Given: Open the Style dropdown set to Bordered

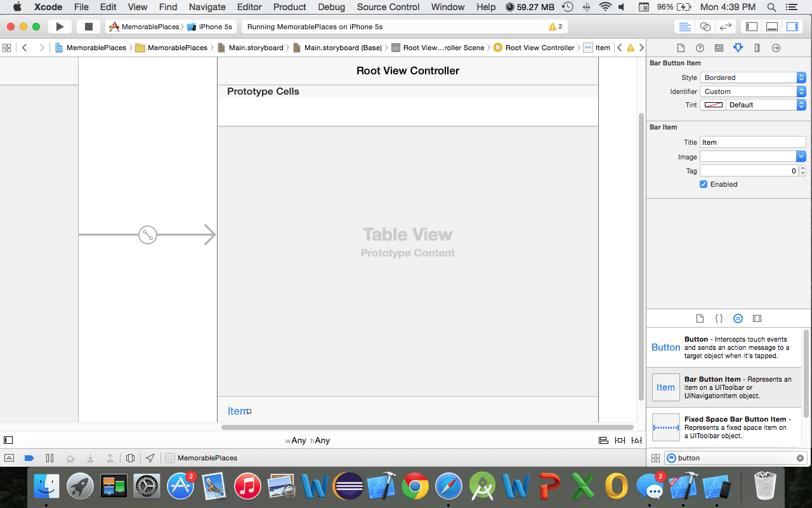Looking at the screenshot, I should coord(752,77).
